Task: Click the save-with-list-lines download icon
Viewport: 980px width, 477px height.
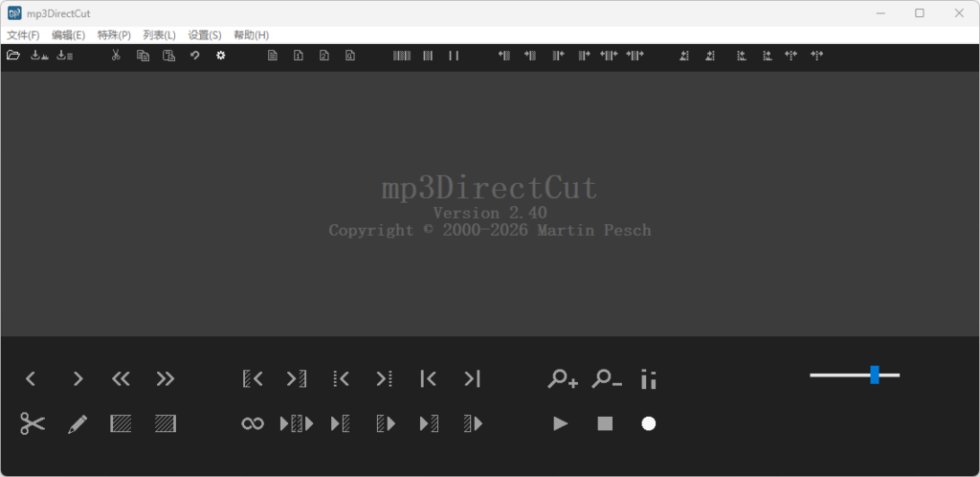Action: pos(65,56)
